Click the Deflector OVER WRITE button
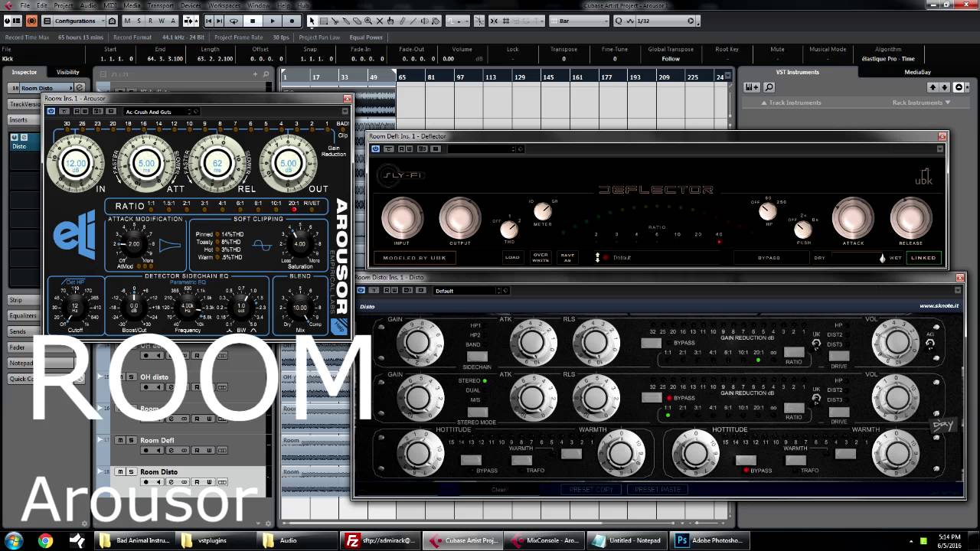 point(541,257)
